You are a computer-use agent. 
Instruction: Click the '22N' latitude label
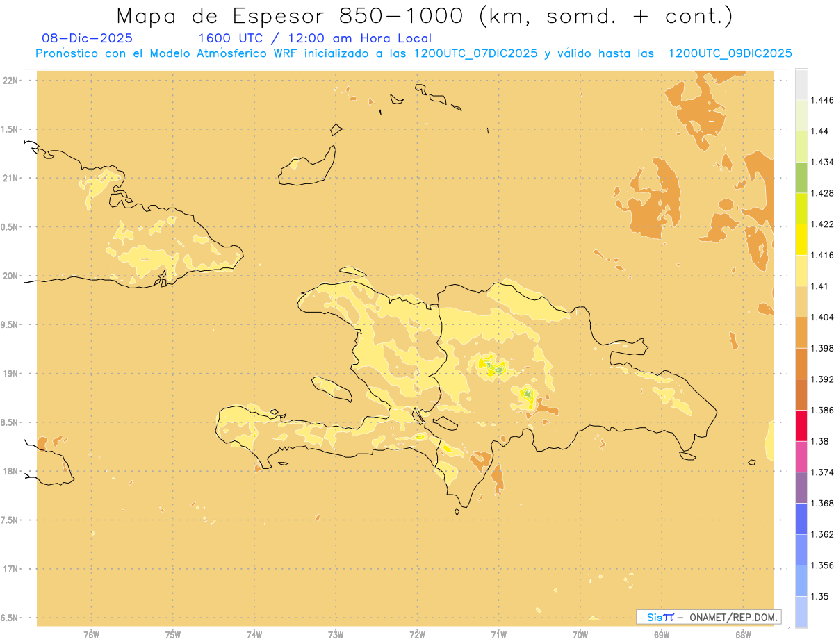(x=10, y=81)
